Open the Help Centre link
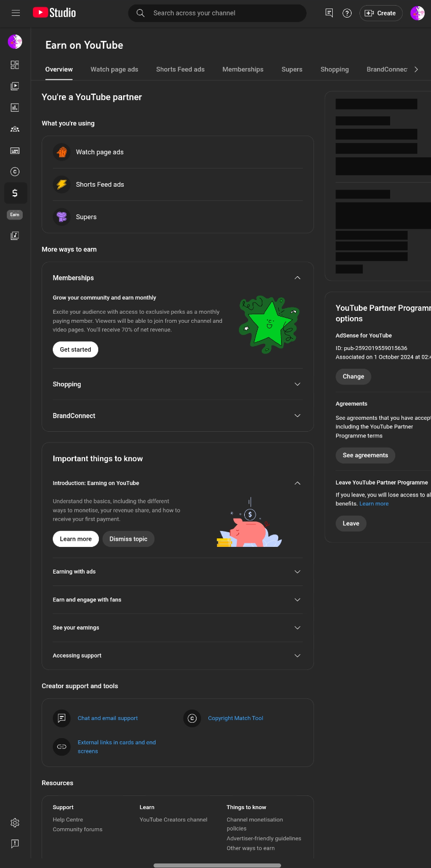The height and width of the screenshot is (868, 431). tap(68, 820)
